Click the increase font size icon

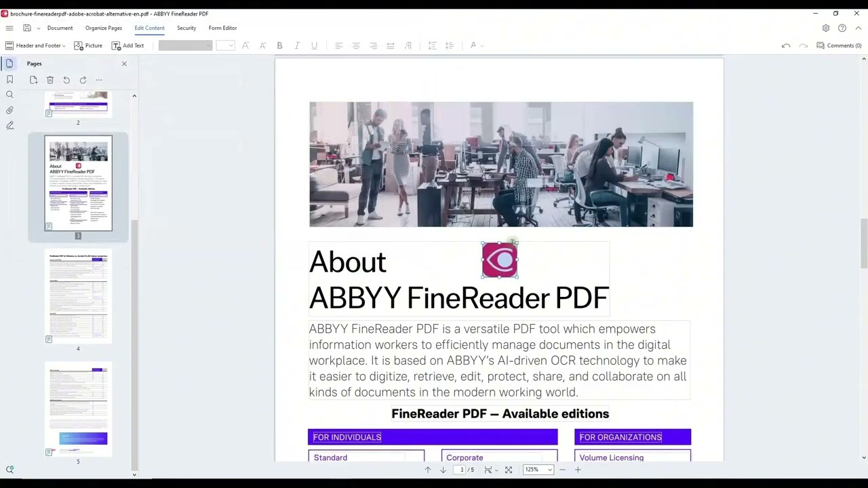245,45
